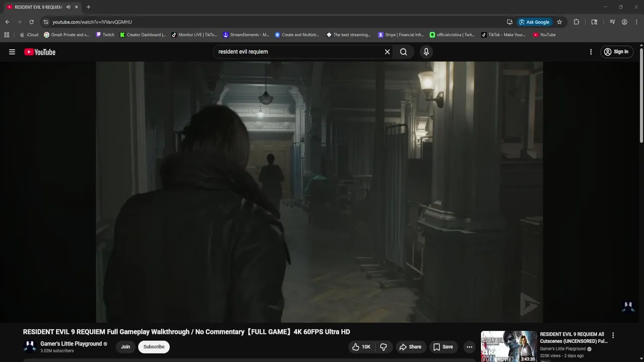This screenshot has width=644, height=362.
Task: Like the video with thumbs-up 10K
Action: (361, 347)
